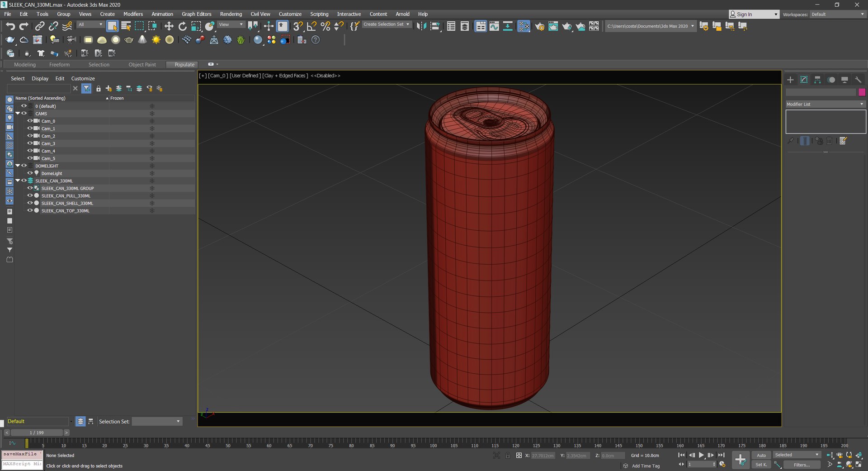Toggle the Angle Snap icon
868x471 pixels.
pos(311,26)
